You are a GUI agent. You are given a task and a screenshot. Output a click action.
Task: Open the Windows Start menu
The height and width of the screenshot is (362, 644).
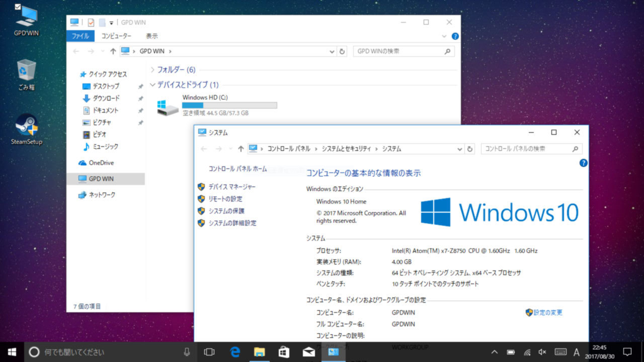[x=12, y=352]
